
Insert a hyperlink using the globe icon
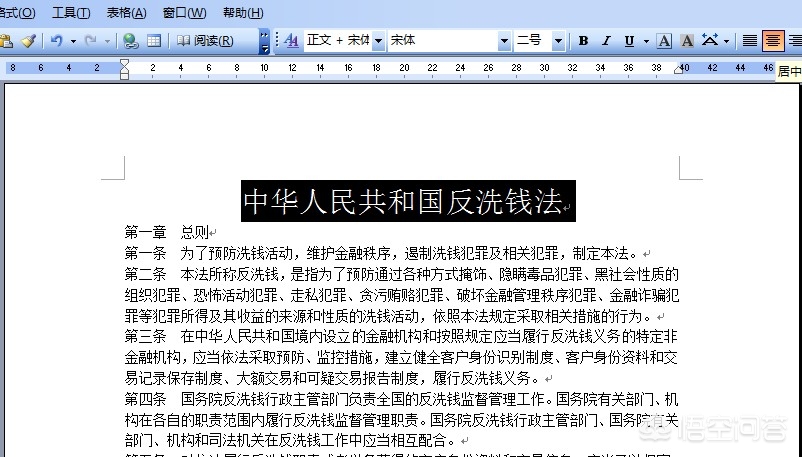[x=130, y=41]
